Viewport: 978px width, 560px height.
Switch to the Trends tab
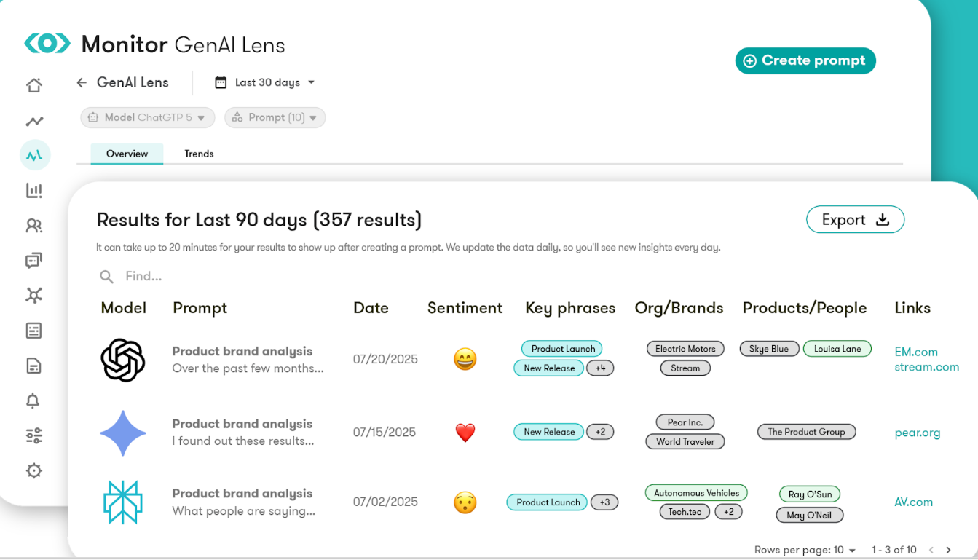point(199,154)
